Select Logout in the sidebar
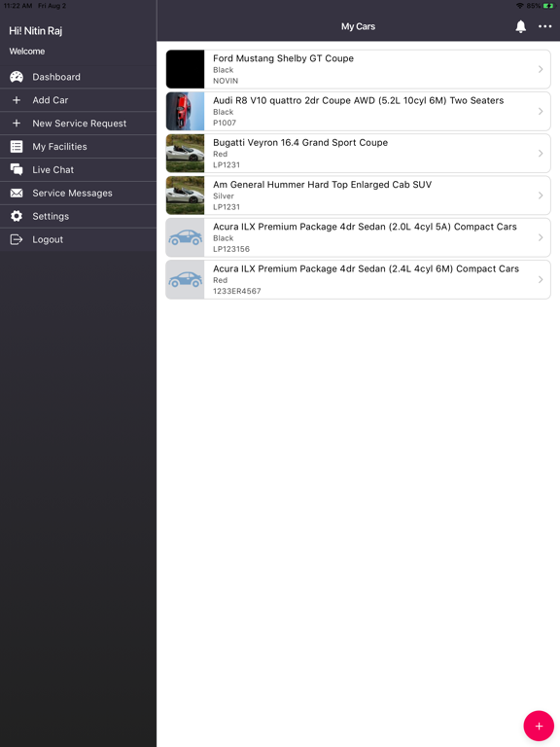Viewport: 560px width, 747px height. (78, 239)
